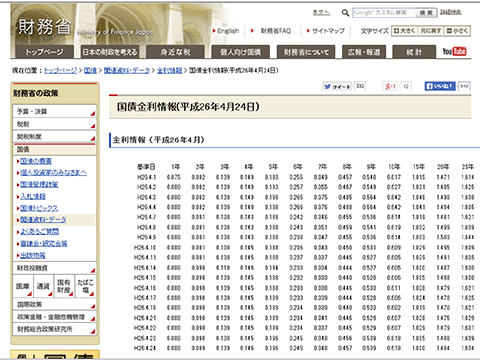Increase text size with 大きく

coord(404,31)
